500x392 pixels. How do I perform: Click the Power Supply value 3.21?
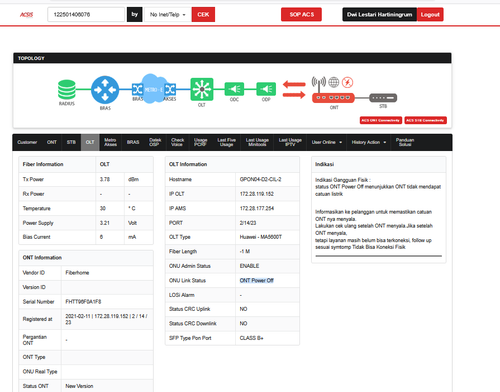[105, 223]
